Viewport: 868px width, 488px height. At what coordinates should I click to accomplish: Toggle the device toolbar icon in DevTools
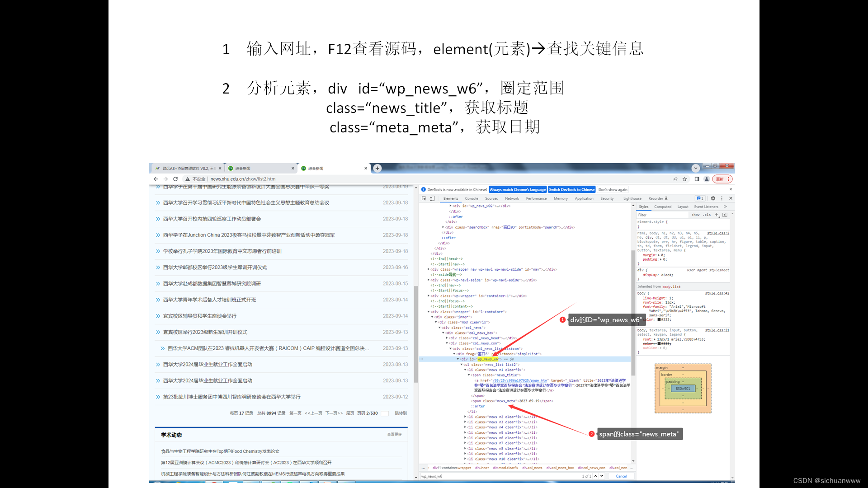click(x=432, y=198)
